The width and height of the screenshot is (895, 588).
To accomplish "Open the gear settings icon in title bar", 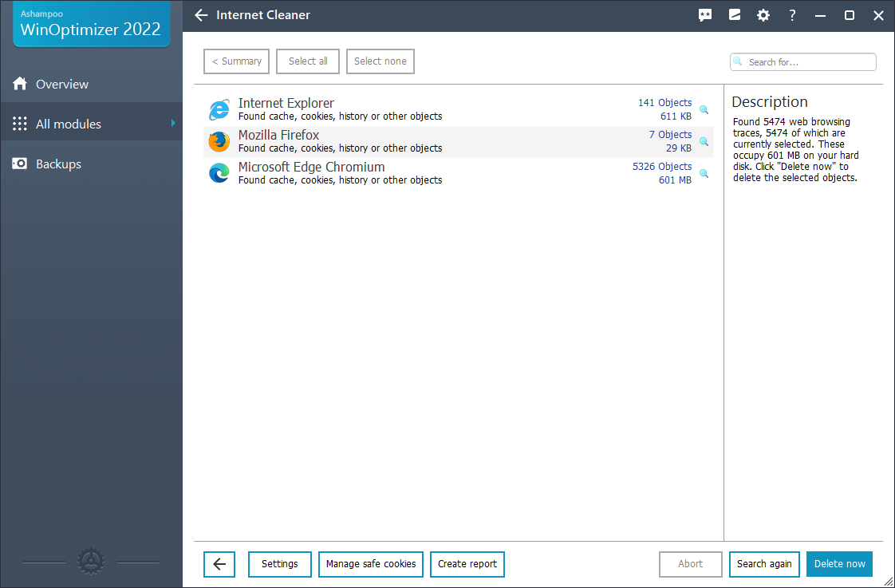I will click(x=763, y=15).
